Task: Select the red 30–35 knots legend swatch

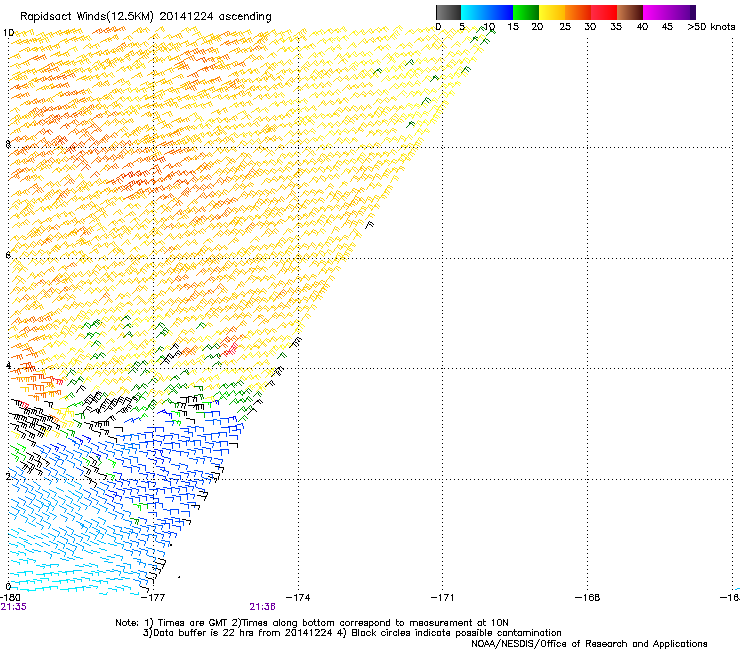Action: tap(604, 12)
